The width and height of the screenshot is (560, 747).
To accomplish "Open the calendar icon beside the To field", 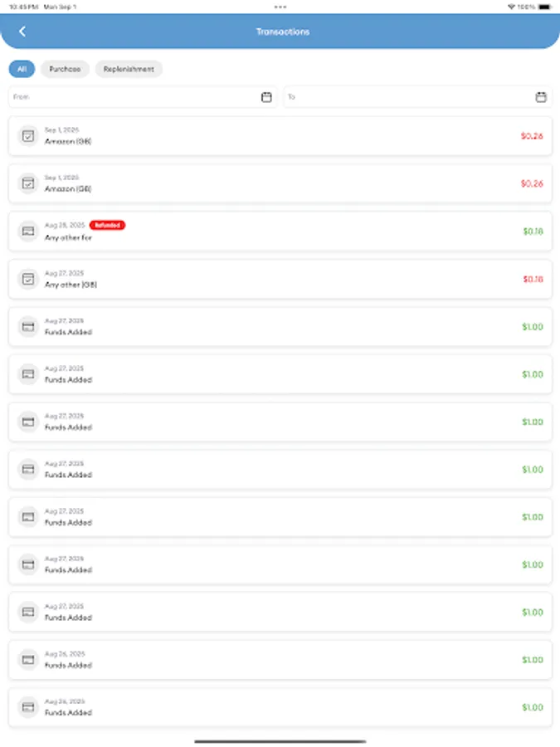I will [541, 96].
